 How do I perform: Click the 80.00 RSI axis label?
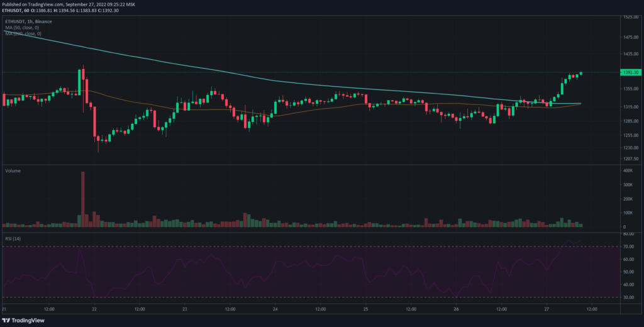point(628,234)
